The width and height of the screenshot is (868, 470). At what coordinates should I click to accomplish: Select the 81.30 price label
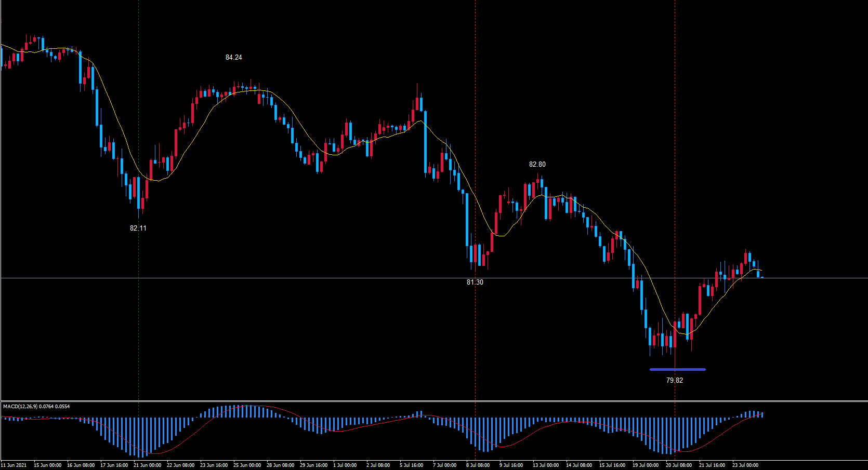pyautogui.click(x=475, y=283)
